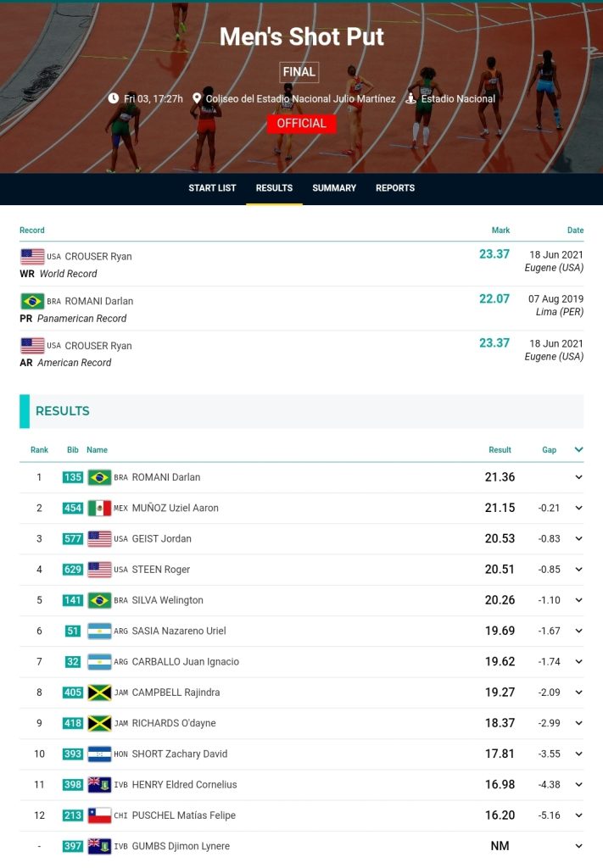Viewport: 603px width, 868px height.
Task: Click athlete name STEEN Roger
Action: coord(160,570)
